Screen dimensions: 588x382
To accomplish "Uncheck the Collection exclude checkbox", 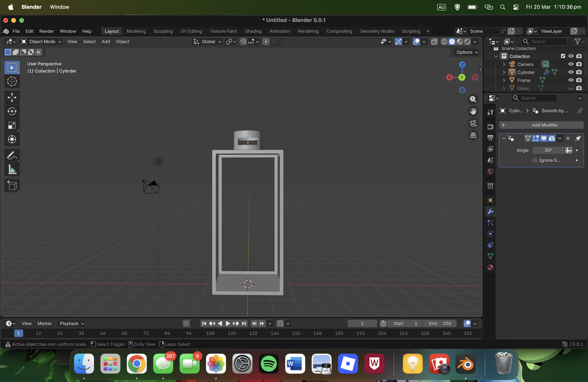I will pyautogui.click(x=563, y=56).
